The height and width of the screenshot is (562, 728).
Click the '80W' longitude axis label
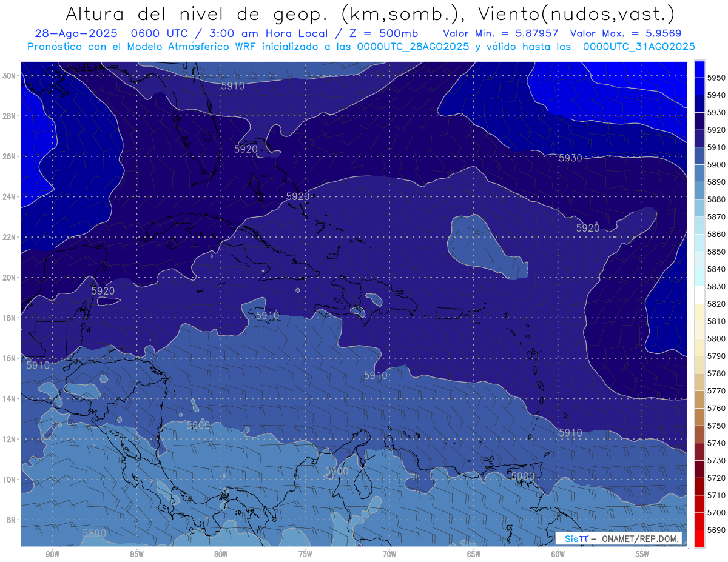click(x=221, y=553)
